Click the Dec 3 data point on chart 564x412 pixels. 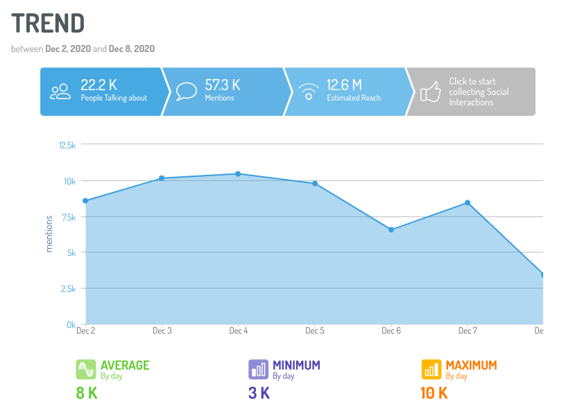point(162,178)
